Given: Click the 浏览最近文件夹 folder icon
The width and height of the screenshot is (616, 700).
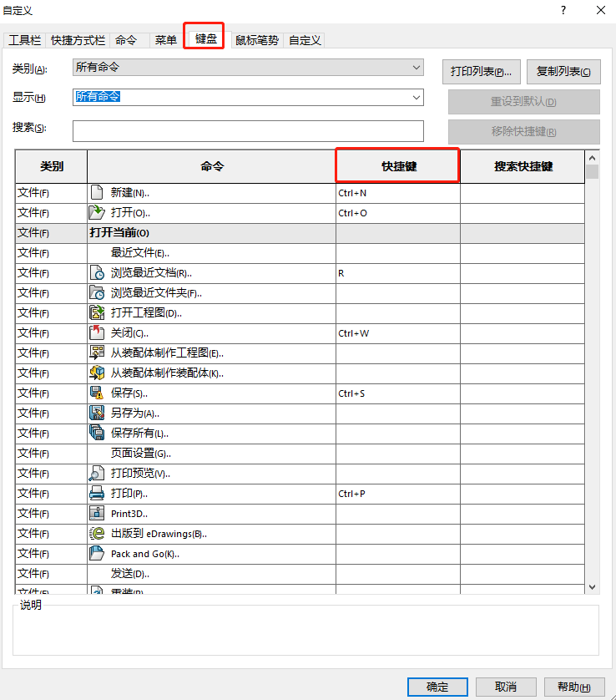Looking at the screenshot, I should coord(97,293).
